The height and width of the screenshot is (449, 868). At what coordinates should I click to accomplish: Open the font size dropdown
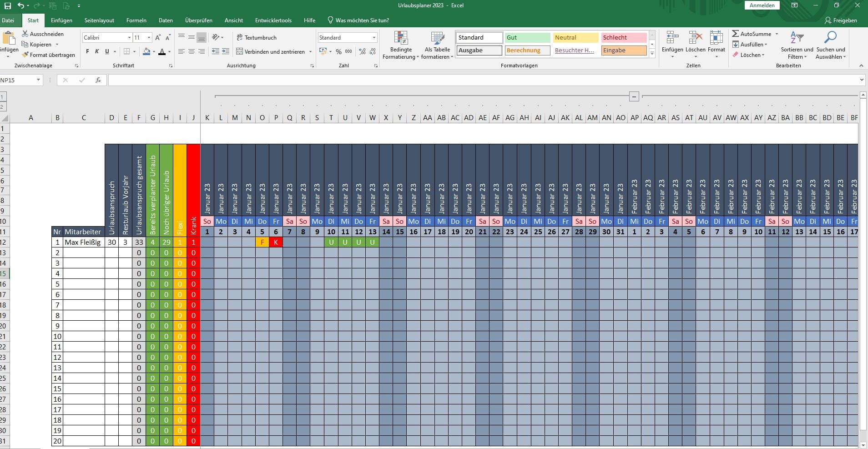149,37
